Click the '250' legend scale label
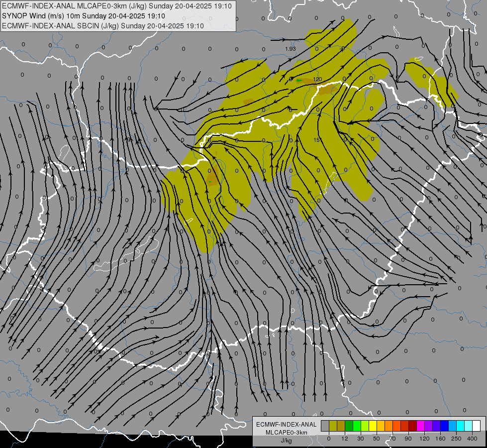Image resolution: width=487 pixels, height=448 pixels. (x=456, y=439)
